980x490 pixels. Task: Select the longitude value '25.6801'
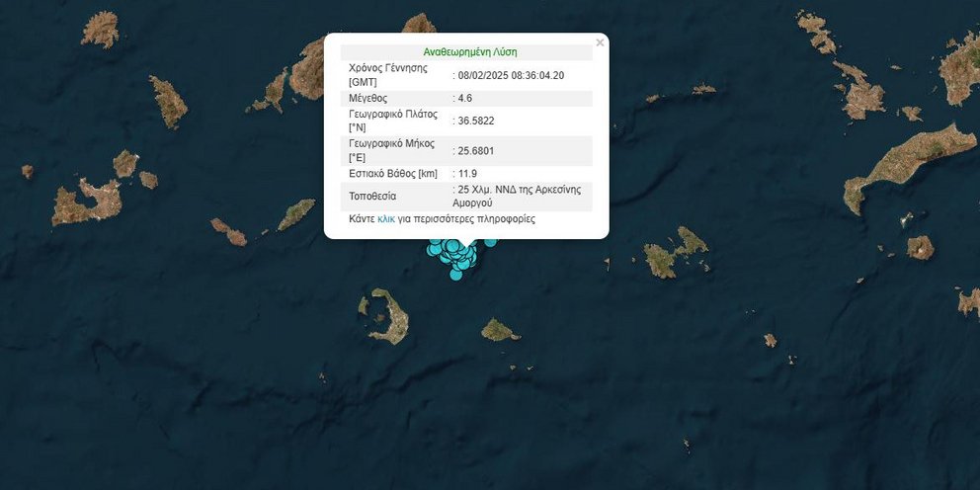click(x=475, y=150)
